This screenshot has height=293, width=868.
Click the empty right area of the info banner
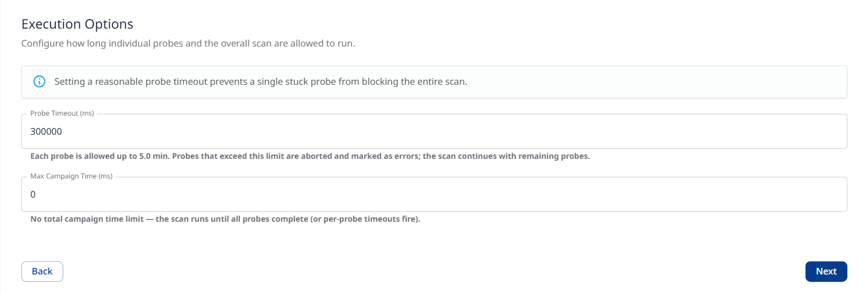[x=674, y=81]
